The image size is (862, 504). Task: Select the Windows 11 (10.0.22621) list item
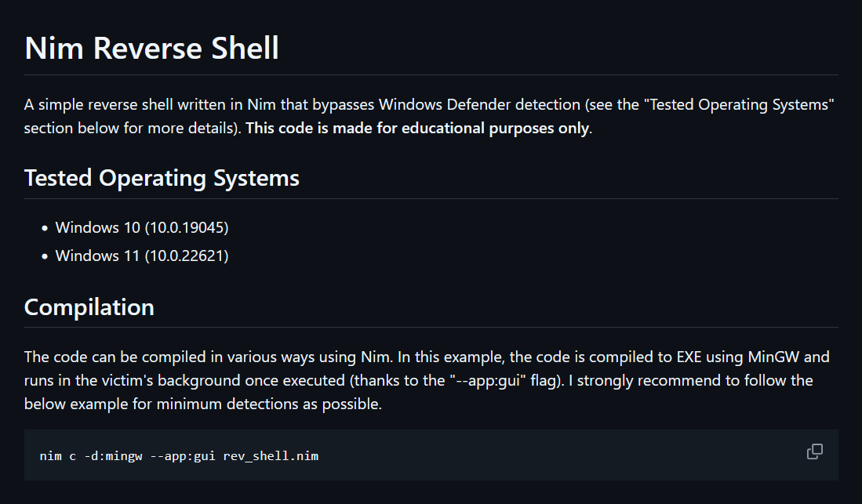[x=142, y=256]
